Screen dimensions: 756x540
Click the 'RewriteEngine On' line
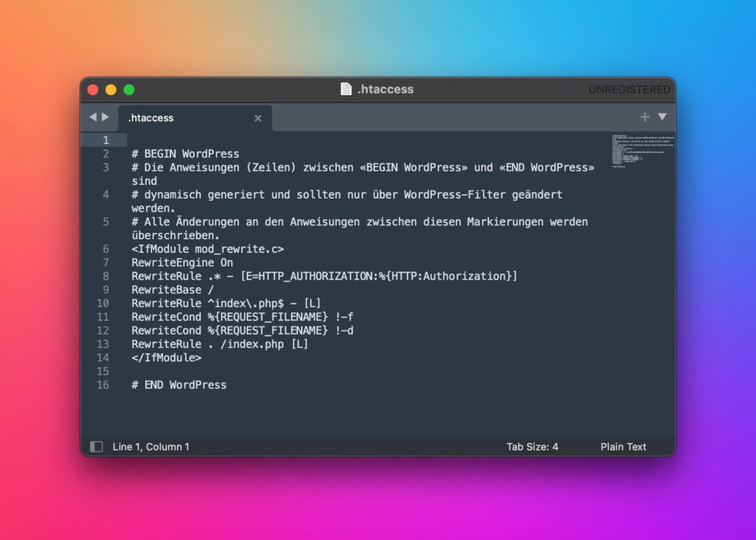tap(182, 262)
